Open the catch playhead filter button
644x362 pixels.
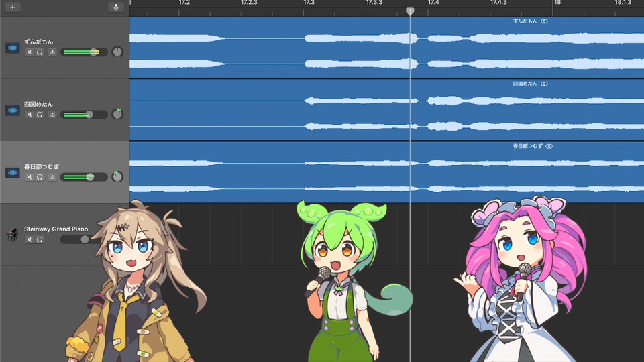click(x=116, y=7)
